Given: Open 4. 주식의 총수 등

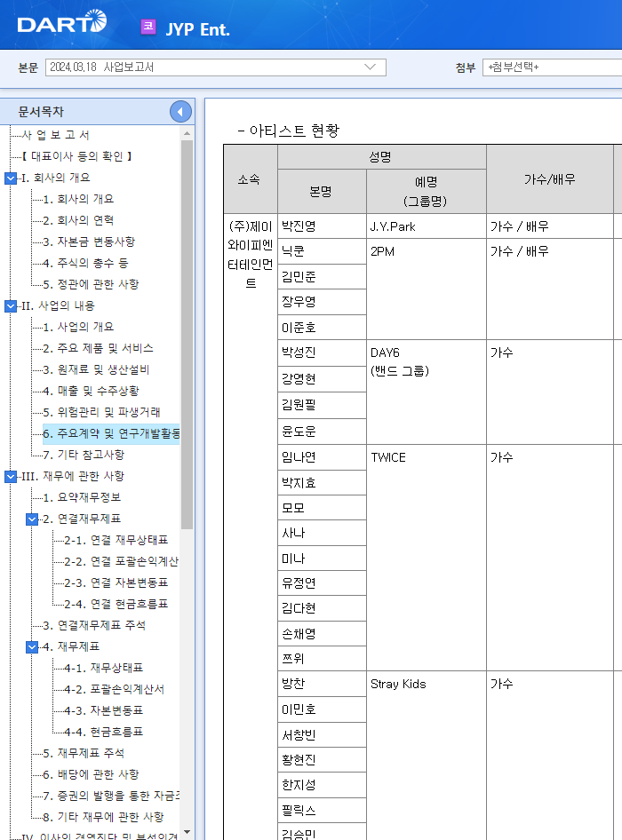Looking at the screenshot, I should (86, 263).
